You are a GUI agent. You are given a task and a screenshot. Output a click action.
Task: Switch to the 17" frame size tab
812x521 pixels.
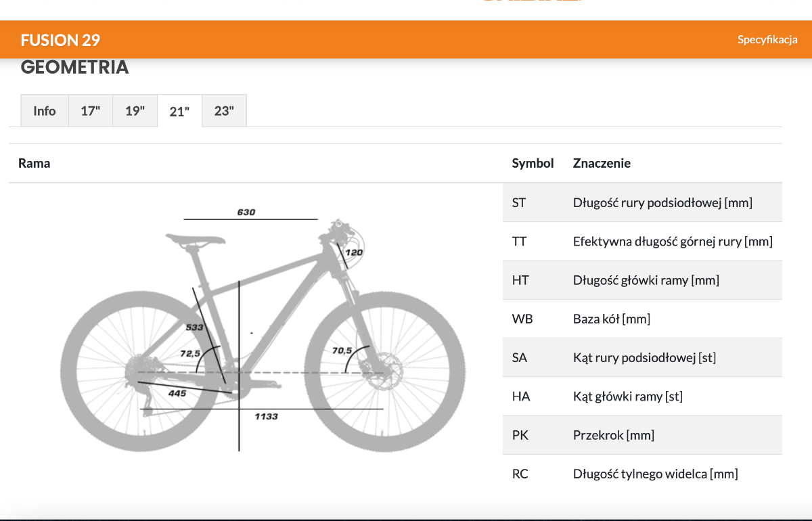(90, 111)
